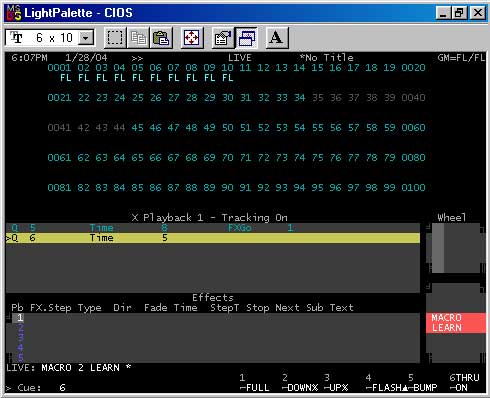Viewport: 490px width, 398px height.
Task: Click channel number 90
Action: point(227,188)
